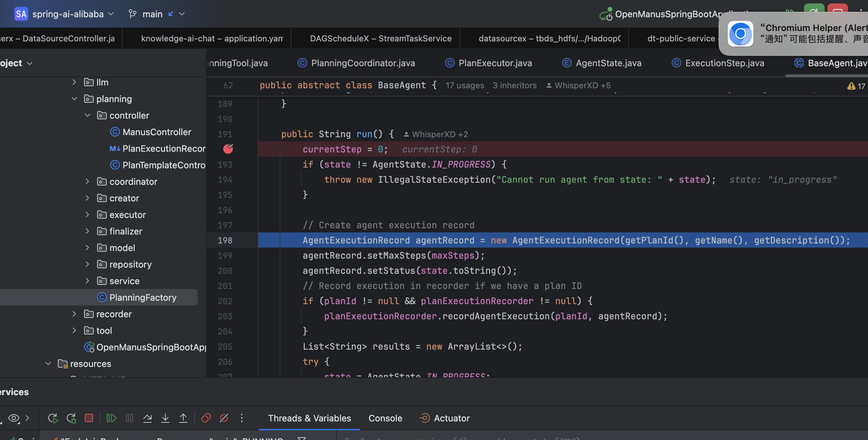The width and height of the screenshot is (868, 440).
Task: Select ManusController in project tree
Action: click(x=157, y=132)
